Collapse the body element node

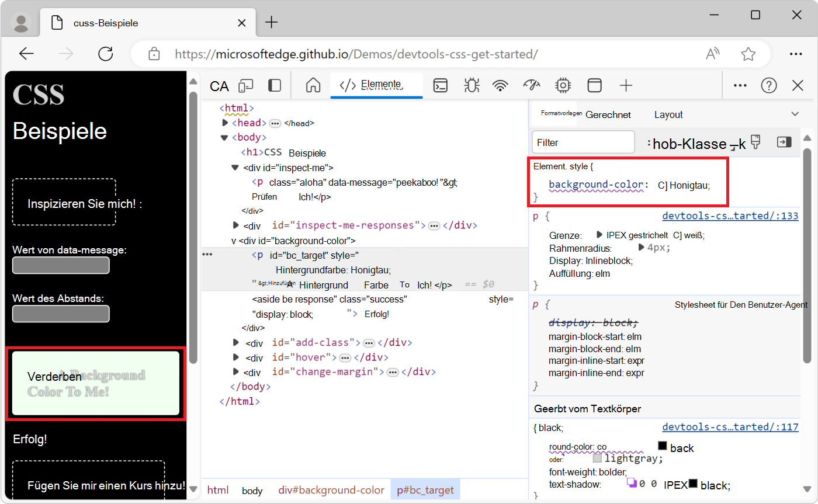pyautogui.click(x=224, y=137)
